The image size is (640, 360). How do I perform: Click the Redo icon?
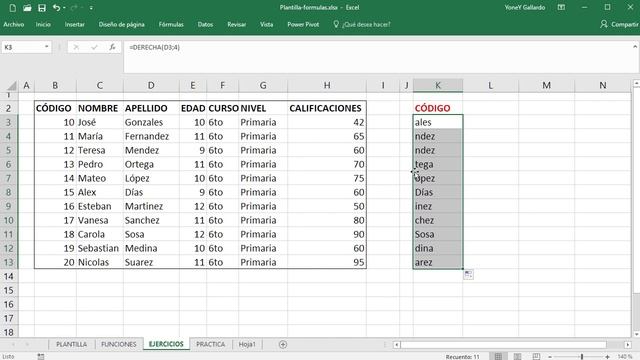[x=74, y=8]
